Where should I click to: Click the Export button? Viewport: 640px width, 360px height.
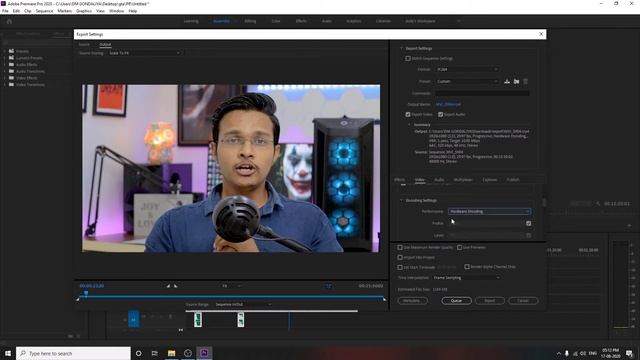pos(490,301)
